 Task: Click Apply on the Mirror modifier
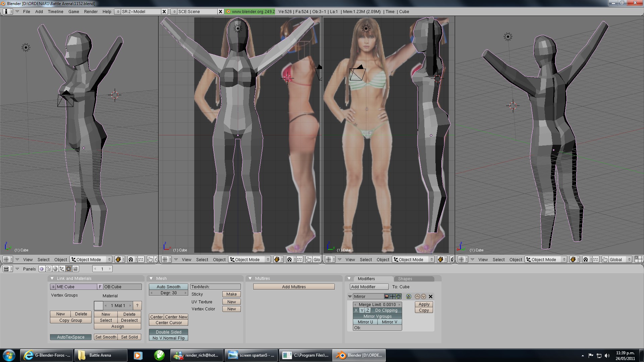(424, 304)
